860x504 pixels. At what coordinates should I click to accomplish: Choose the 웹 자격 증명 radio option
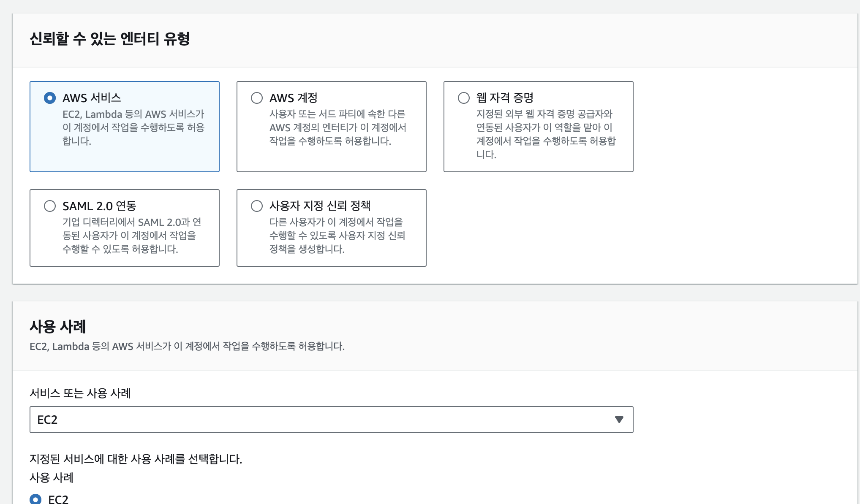click(464, 98)
